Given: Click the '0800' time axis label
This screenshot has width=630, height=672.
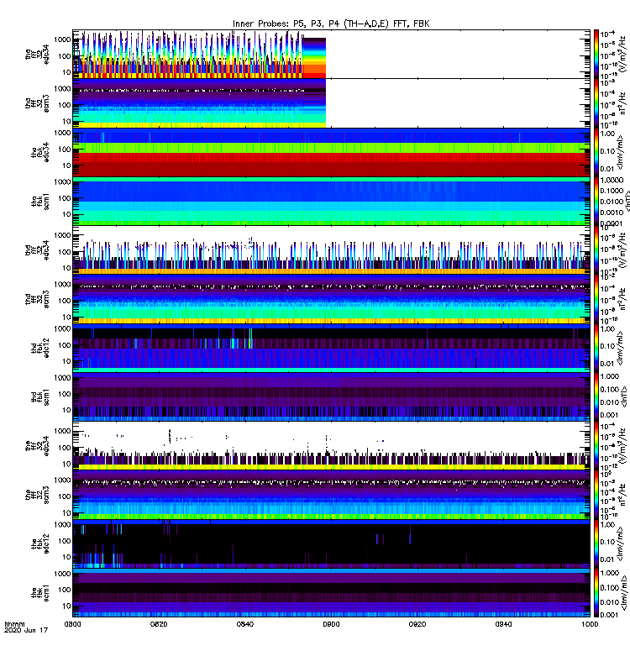Looking at the screenshot, I should coord(72,624).
